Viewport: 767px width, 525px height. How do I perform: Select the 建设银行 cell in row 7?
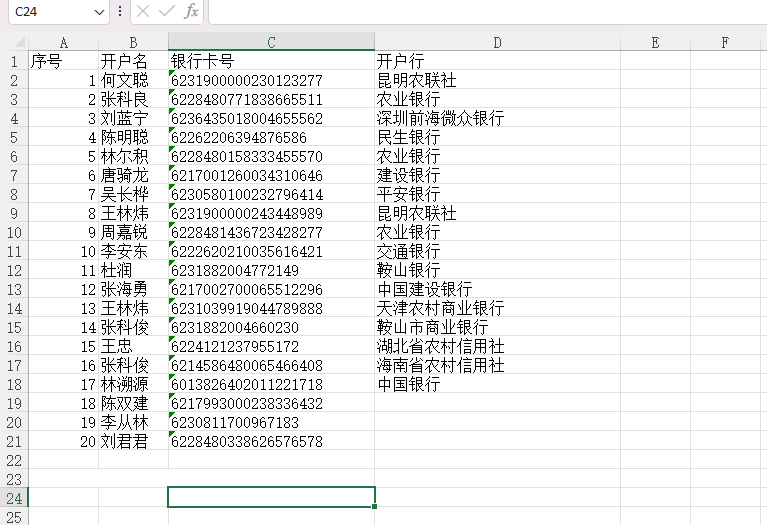click(497, 175)
